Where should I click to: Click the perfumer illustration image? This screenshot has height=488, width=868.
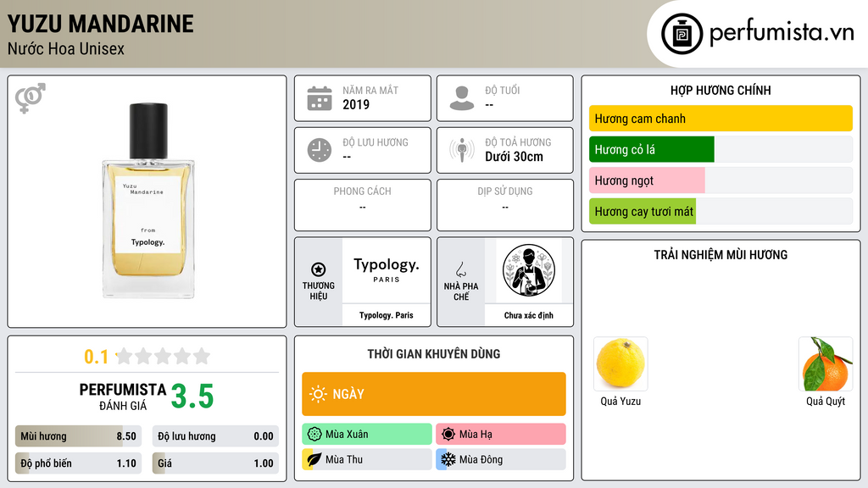click(529, 270)
